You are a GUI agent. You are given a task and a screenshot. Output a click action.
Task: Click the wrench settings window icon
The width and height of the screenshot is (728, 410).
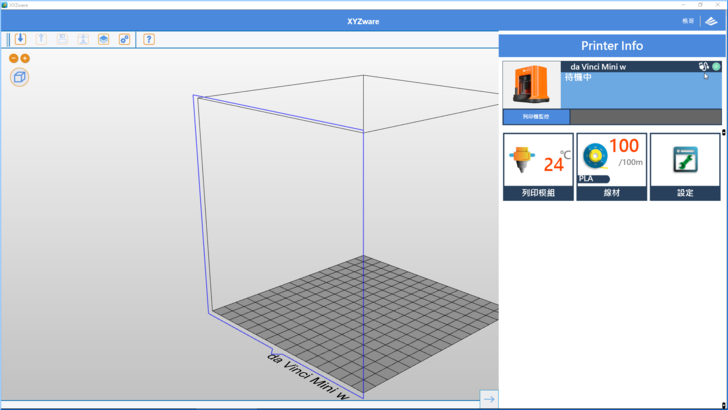click(685, 160)
